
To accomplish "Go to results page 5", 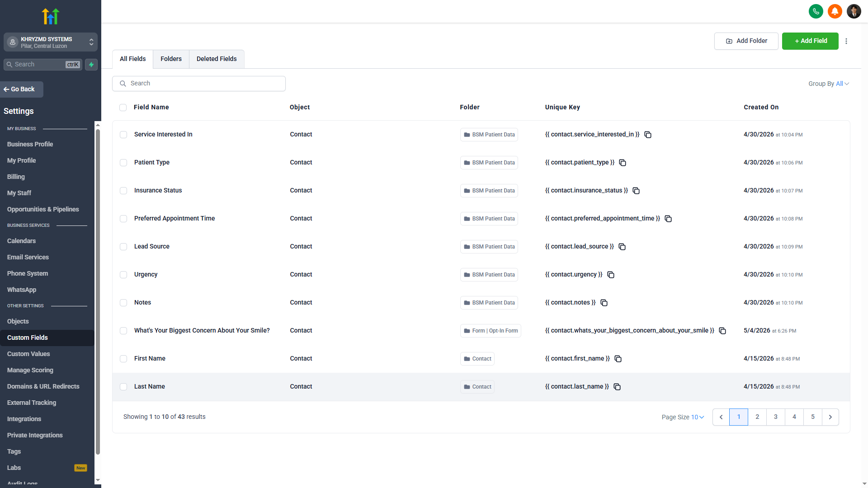I will [813, 417].
